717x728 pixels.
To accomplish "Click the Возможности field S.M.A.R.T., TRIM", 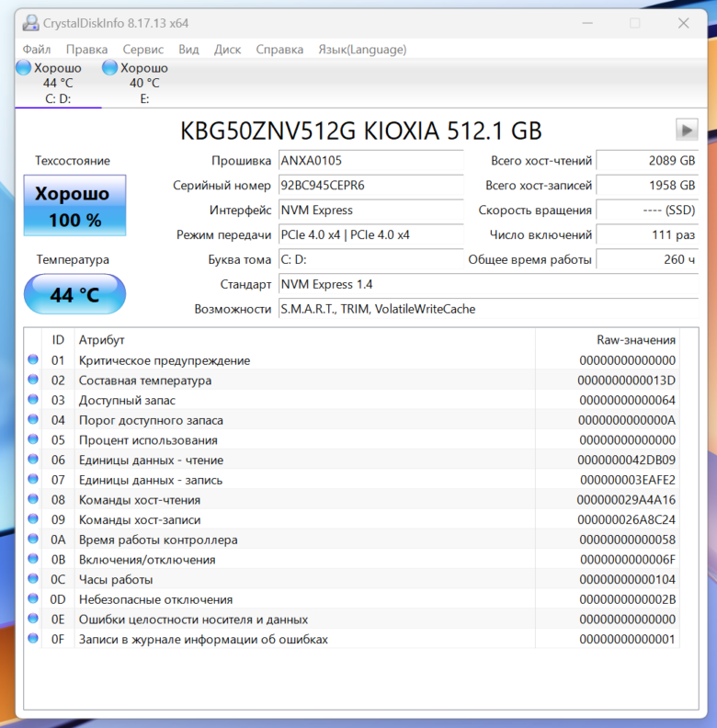I will pos(488,309).
